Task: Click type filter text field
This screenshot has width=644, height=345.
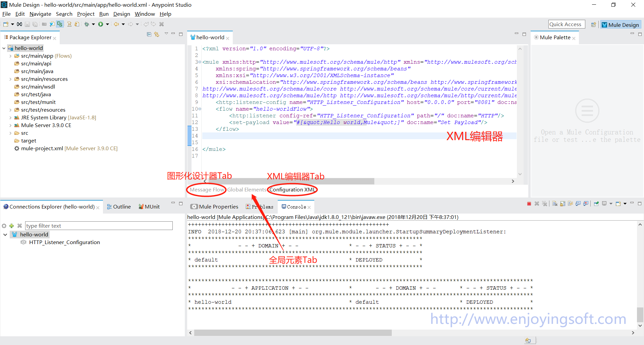Action: [x=99, y=226]
